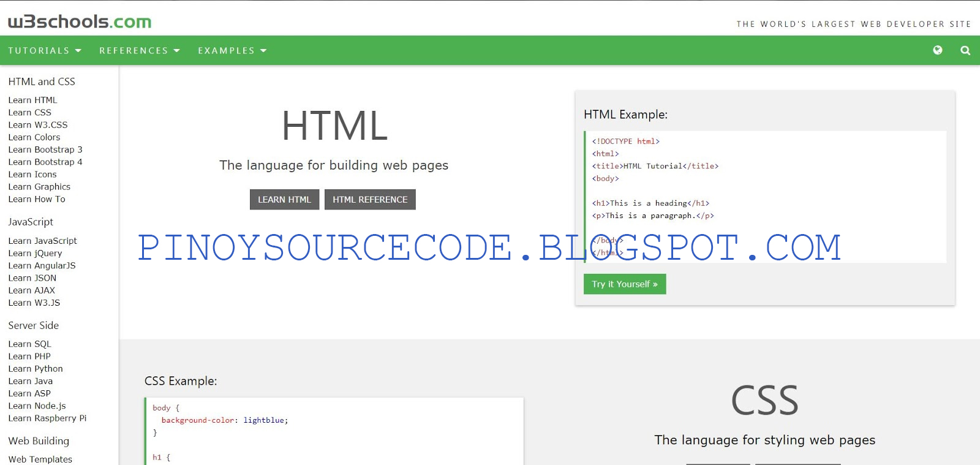Click 'The language for building web pages'
Viewport: 980px width, 465px height.
coord(334,165)
